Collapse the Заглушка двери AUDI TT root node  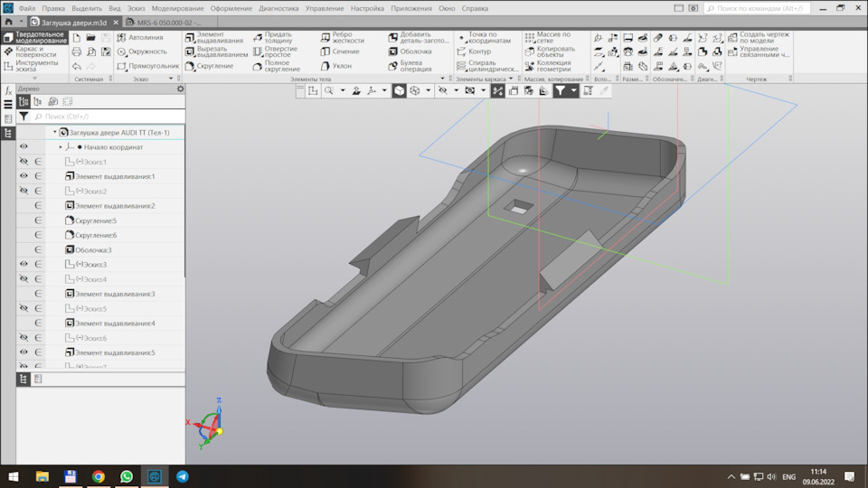pyautogui.click(x=54, y=132)
